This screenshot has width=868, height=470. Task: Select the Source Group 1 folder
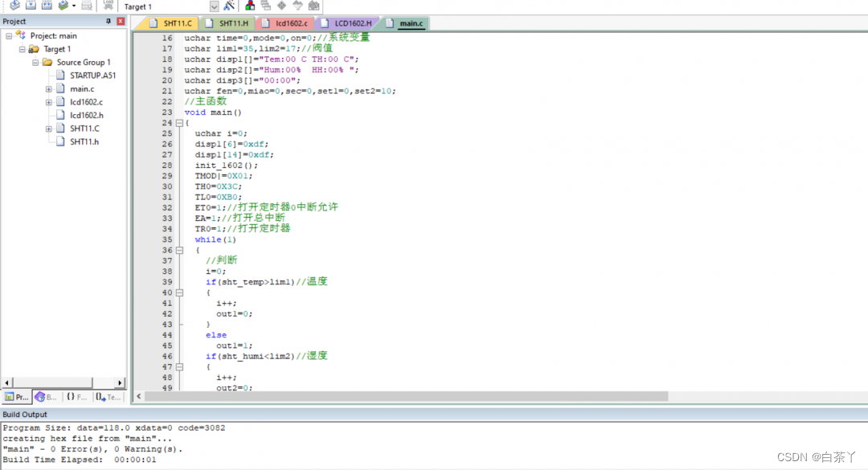point(84,62)
